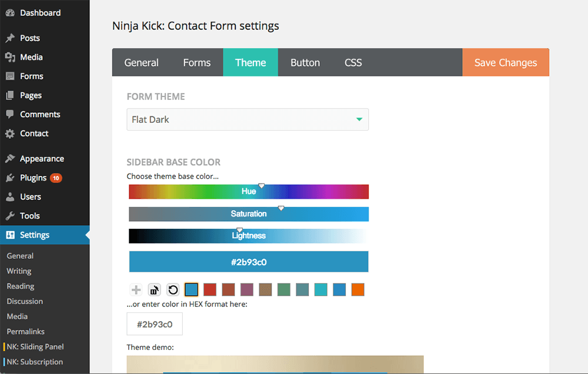Click the Media icon beside Forms
Screen dimensions: 588x374
tap(10, 57)
